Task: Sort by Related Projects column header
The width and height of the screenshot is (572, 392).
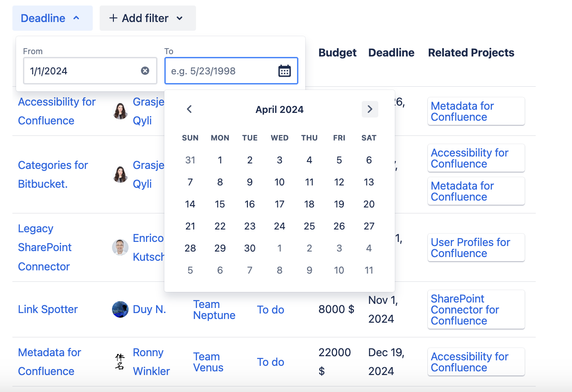Action: pyautogui.click(x=471, y=53)
